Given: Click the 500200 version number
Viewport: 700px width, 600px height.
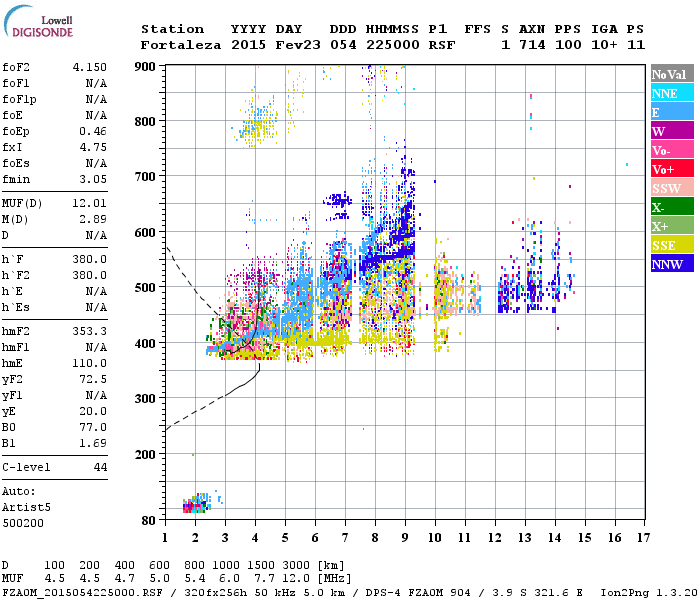Looking at the screenshot, I should coord(23,523).
